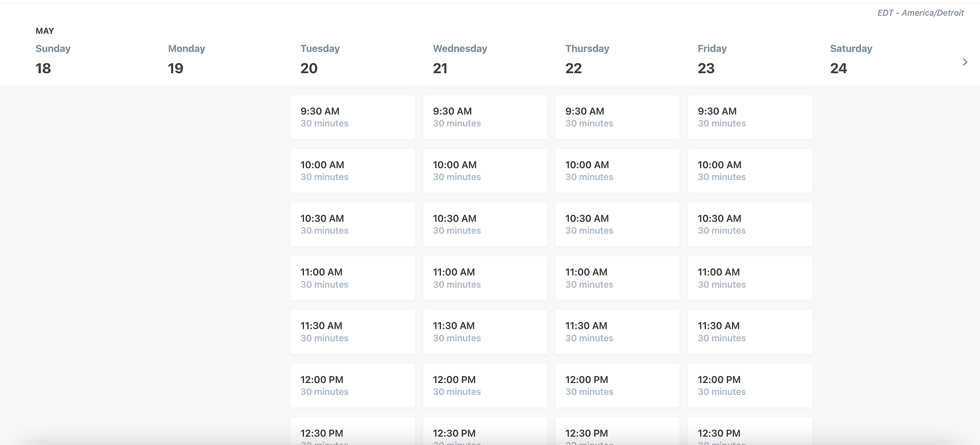The width and height of the screenshot is (980, 445).
Task: Book Wednesday 10:00 AM slot
Action: (485, 170)
